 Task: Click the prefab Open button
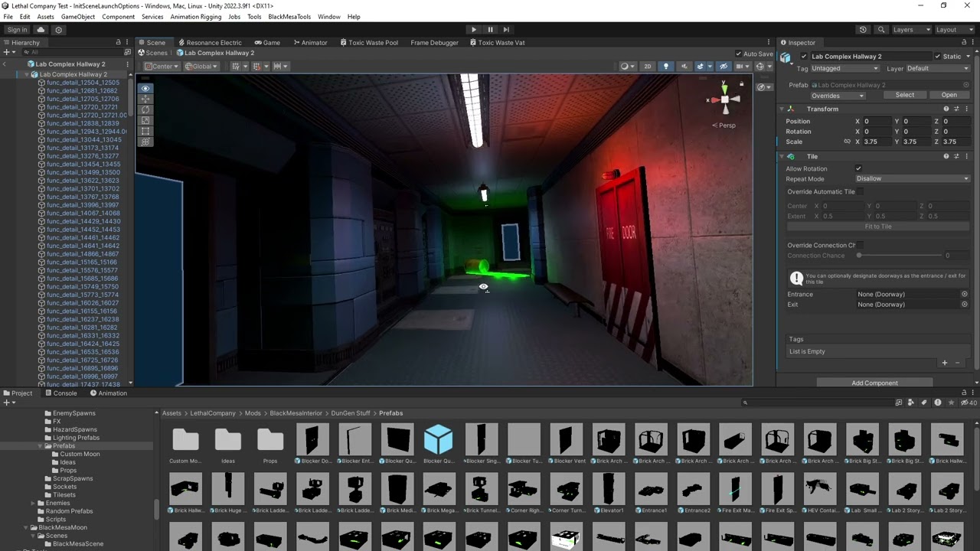[949, 96]
